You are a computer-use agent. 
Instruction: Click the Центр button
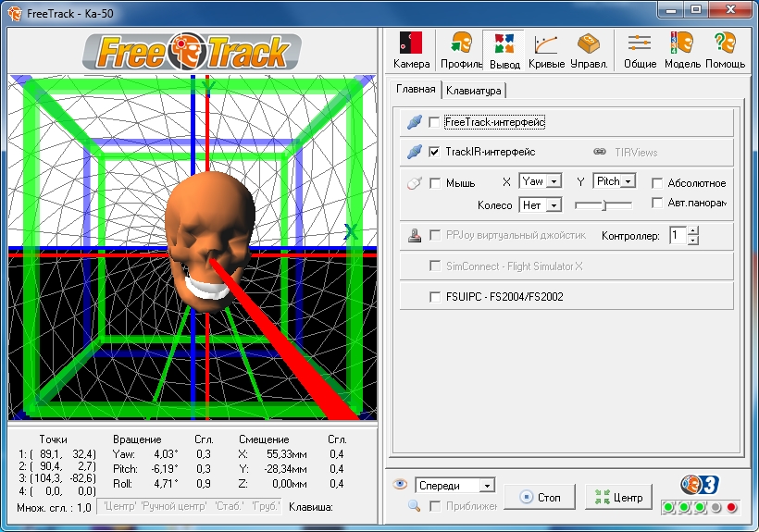[x=618, y=497]
